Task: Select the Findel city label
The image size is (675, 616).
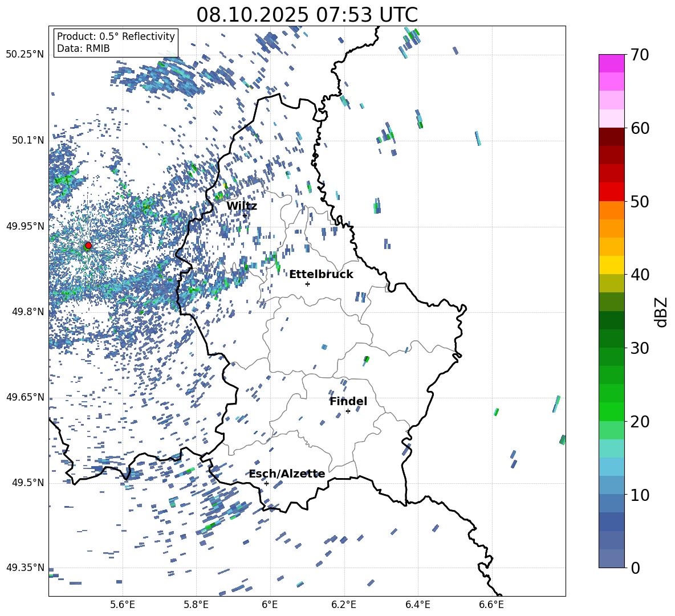Action: pos(348,402)
